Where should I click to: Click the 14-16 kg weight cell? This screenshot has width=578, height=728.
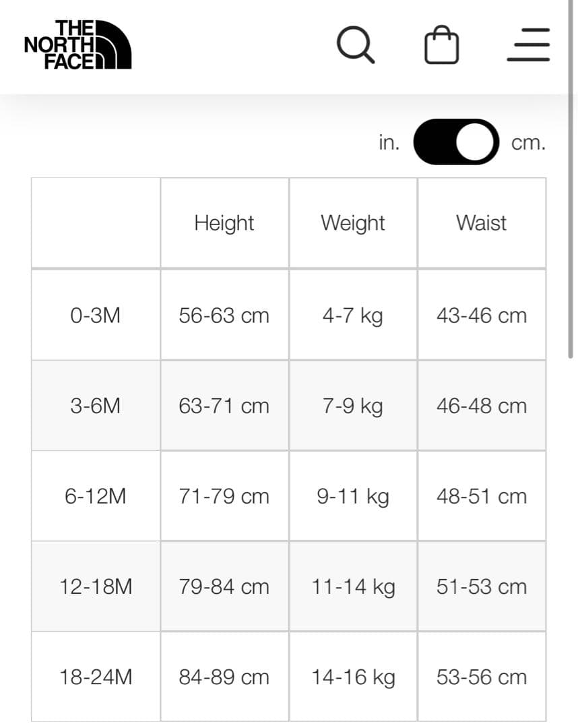[x=353, y=677]
